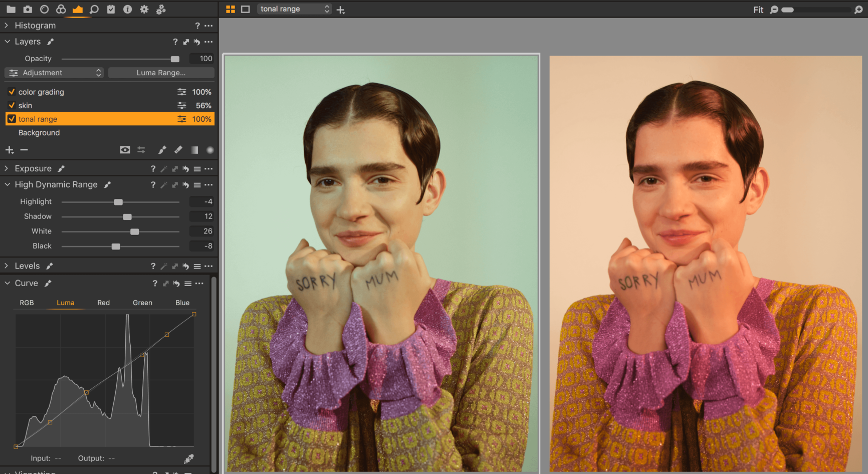The image size is (868, 474).
Task: Add a linear gradient mask
Action: point(194,150)
